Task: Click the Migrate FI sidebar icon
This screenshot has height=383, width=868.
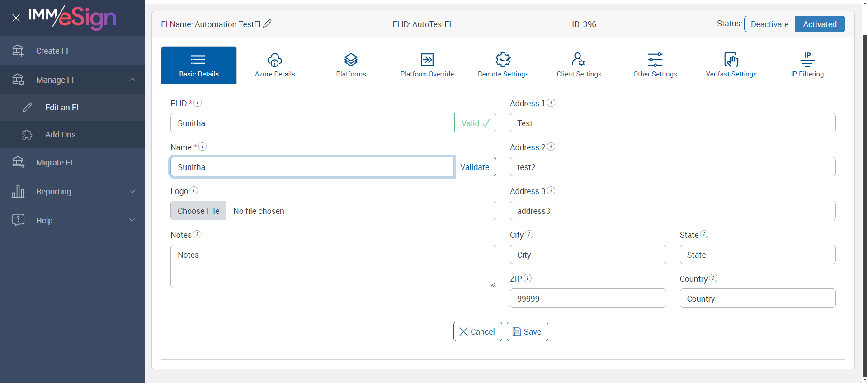Action: pyautogui.click(x=18, y=162)
